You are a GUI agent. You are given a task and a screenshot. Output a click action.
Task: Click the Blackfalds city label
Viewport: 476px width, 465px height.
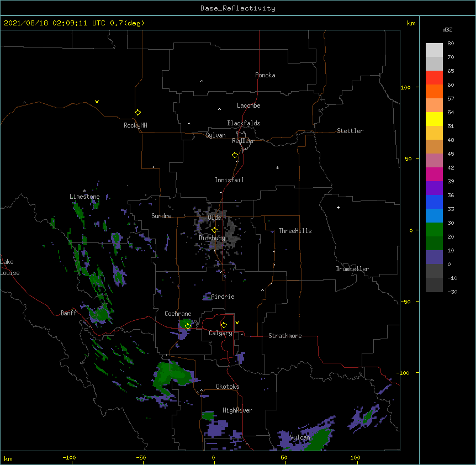click(244, 123)
